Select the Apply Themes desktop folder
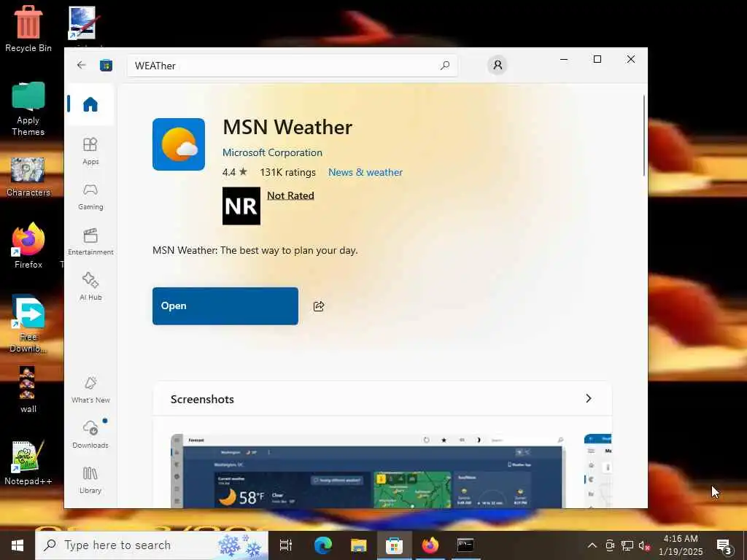 point(28,109)
